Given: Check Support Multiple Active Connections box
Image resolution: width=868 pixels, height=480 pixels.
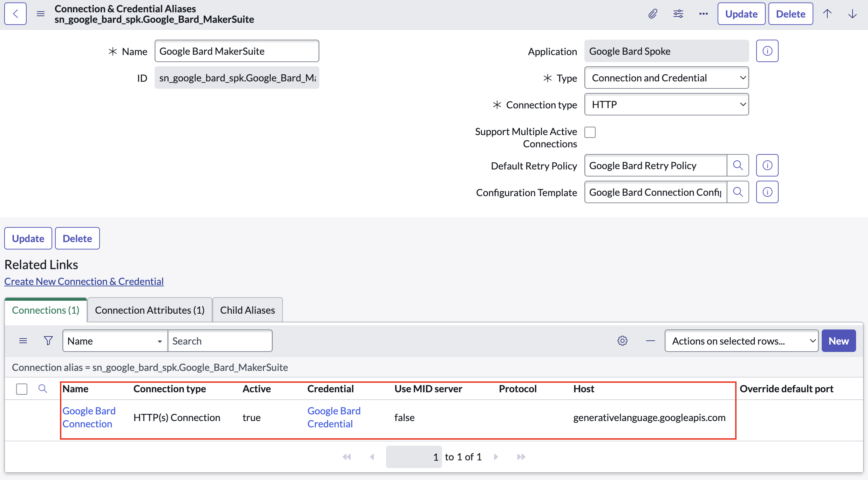Looking at the screenshot, I should click(590, 132).
